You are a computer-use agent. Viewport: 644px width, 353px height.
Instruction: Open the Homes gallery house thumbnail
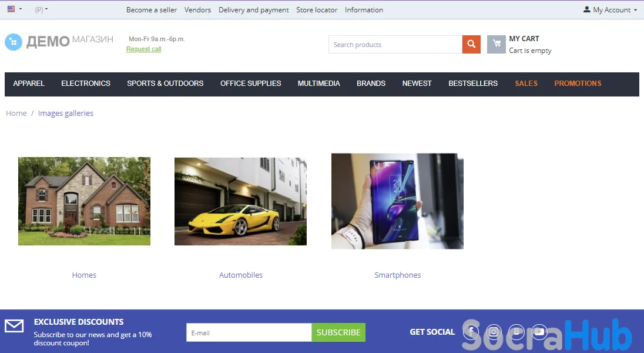tap(84, 201)
